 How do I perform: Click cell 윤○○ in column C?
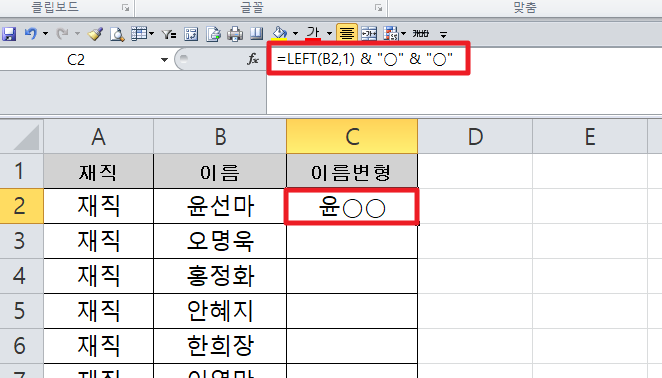[352, 207]
